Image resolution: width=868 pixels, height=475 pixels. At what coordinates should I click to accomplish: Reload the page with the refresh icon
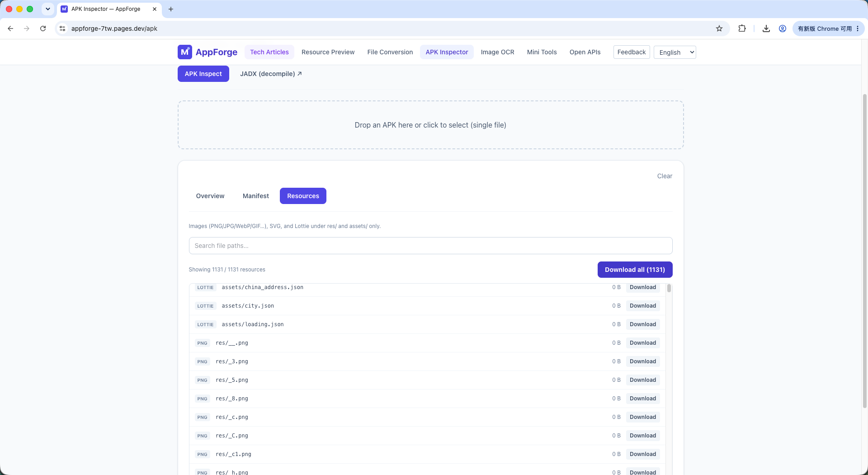[43, 28]
